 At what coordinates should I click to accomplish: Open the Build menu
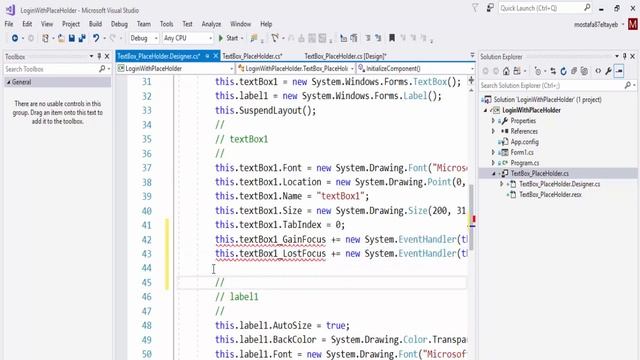click(x=96, y=24)
